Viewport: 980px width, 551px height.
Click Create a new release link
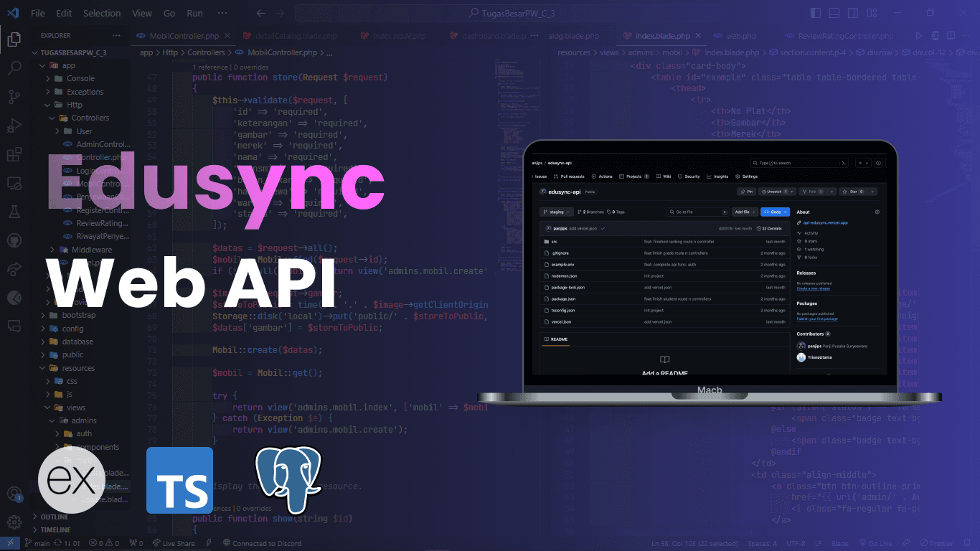813,288
